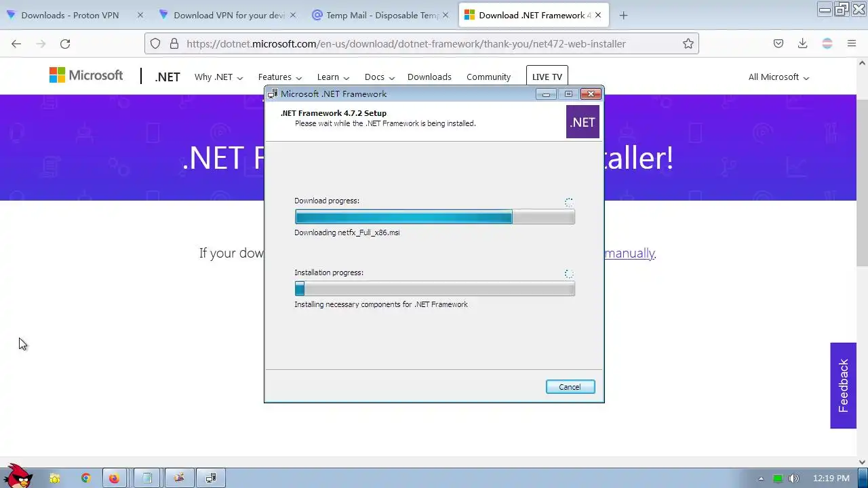Open Save to Pocket
The image size is (868, 488).
tap(778, 43)
